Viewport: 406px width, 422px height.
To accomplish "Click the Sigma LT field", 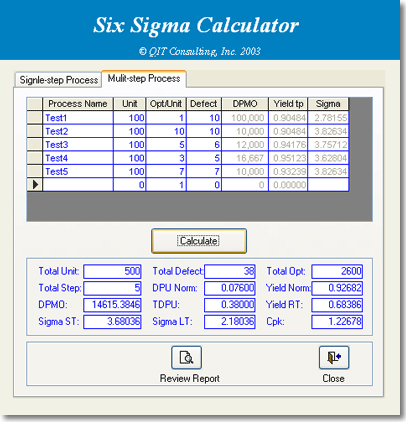I will [230, 322].
